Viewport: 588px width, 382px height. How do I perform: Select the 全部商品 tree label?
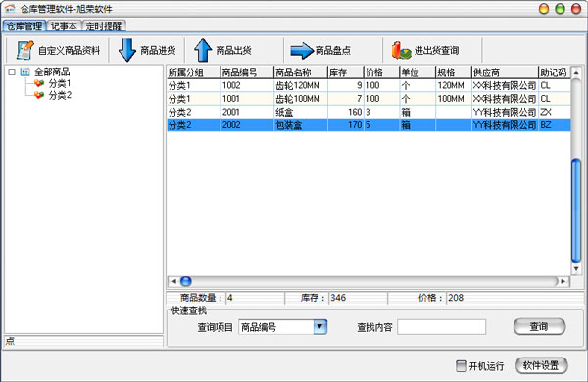coord(52,72)
